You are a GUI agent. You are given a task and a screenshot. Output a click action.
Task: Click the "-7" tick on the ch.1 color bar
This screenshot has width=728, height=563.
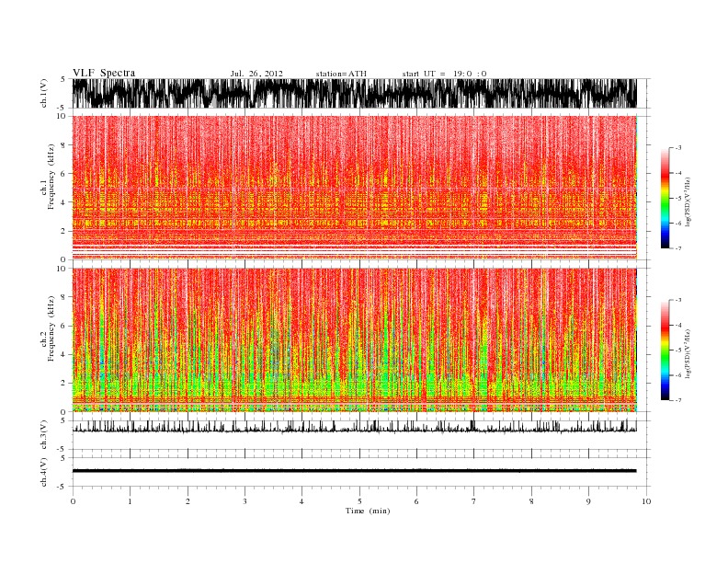678,248
